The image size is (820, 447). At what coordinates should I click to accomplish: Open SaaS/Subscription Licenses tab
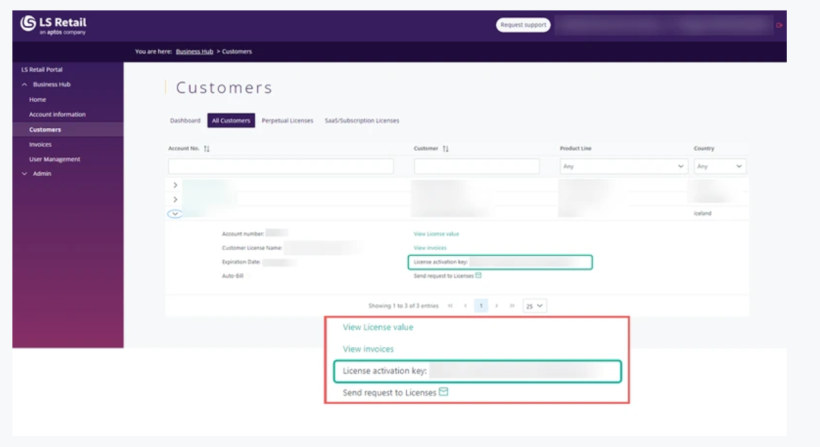pos(361,121)
